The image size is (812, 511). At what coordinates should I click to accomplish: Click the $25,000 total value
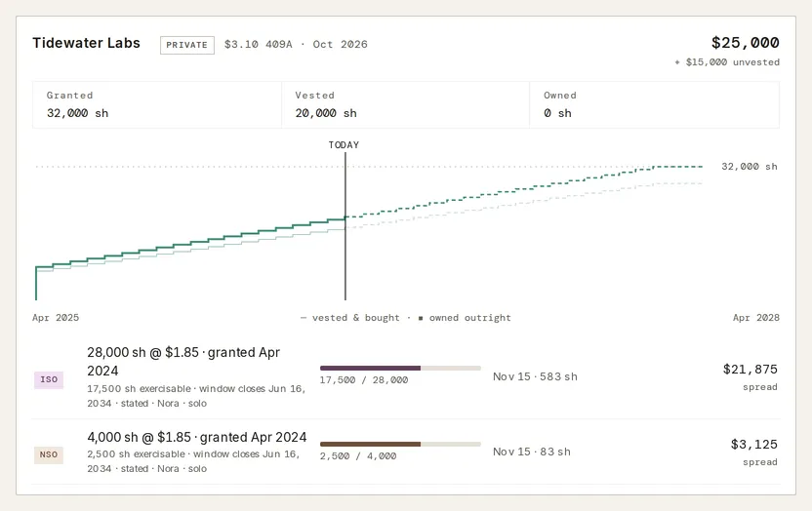746,42
